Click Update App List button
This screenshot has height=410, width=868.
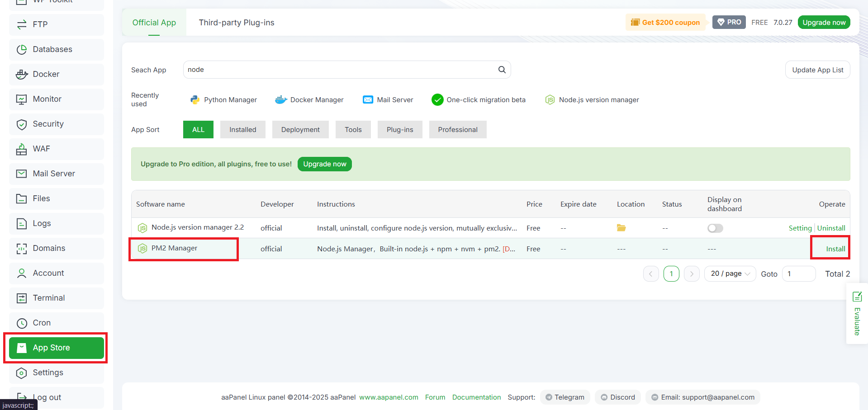coord(818,70)
